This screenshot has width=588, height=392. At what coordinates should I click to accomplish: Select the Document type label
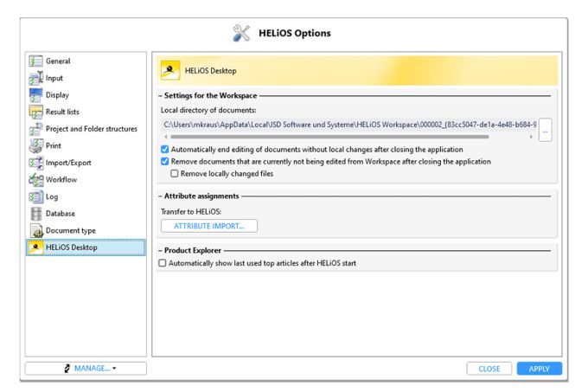71,231
